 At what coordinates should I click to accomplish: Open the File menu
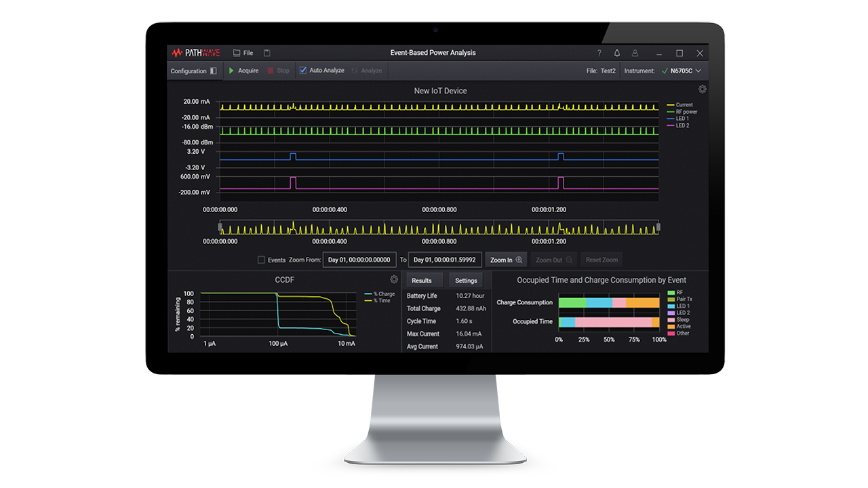click(243, 53)
